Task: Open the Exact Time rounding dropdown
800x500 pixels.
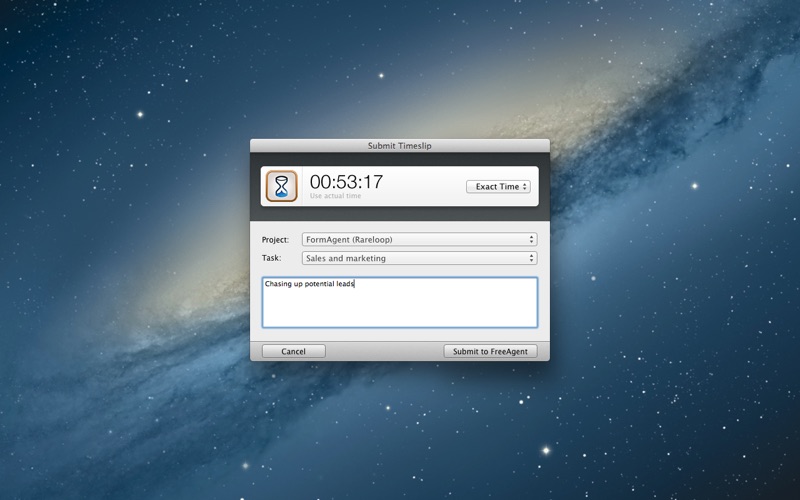Action: pos(496,187)
